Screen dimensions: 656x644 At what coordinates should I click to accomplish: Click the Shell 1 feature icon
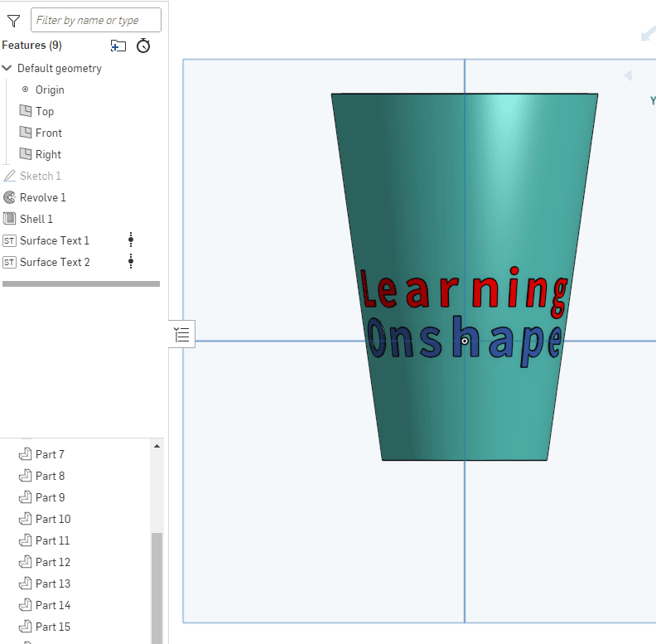[x=10, y=219]
